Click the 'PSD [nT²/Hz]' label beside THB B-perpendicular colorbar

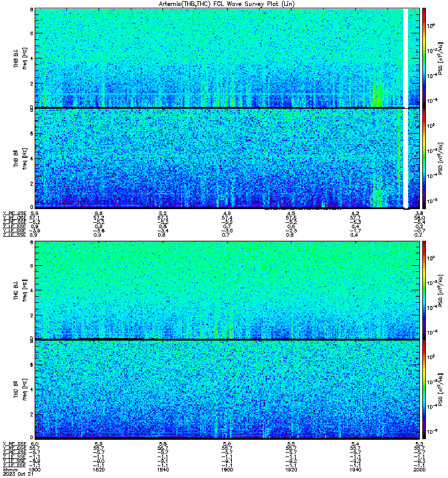(440, 58)
